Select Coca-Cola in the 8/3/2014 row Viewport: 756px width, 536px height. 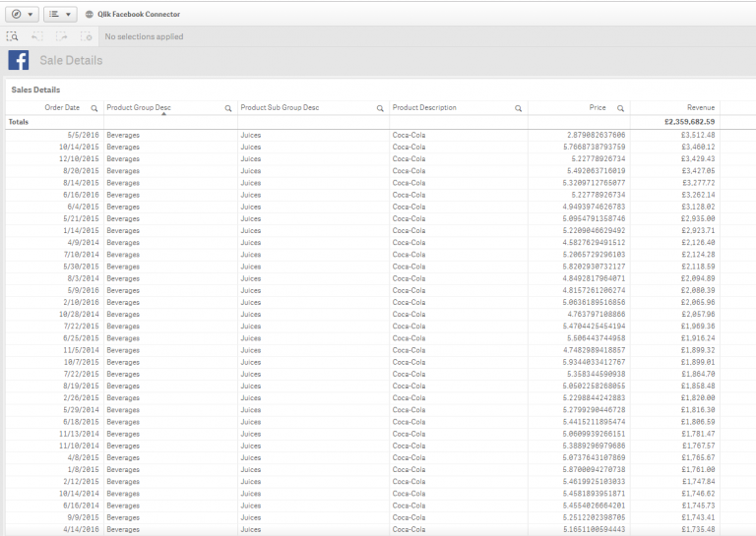click(409, 278)
